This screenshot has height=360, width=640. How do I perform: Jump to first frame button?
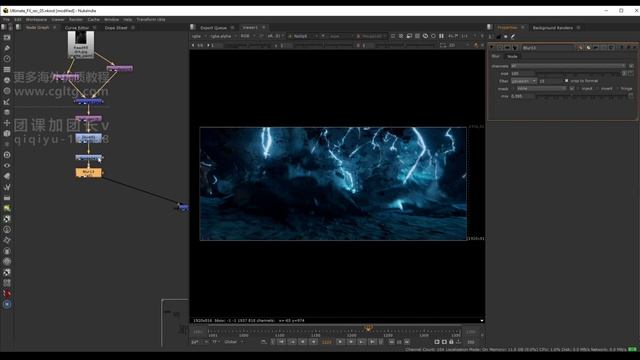tap(282, 342)
